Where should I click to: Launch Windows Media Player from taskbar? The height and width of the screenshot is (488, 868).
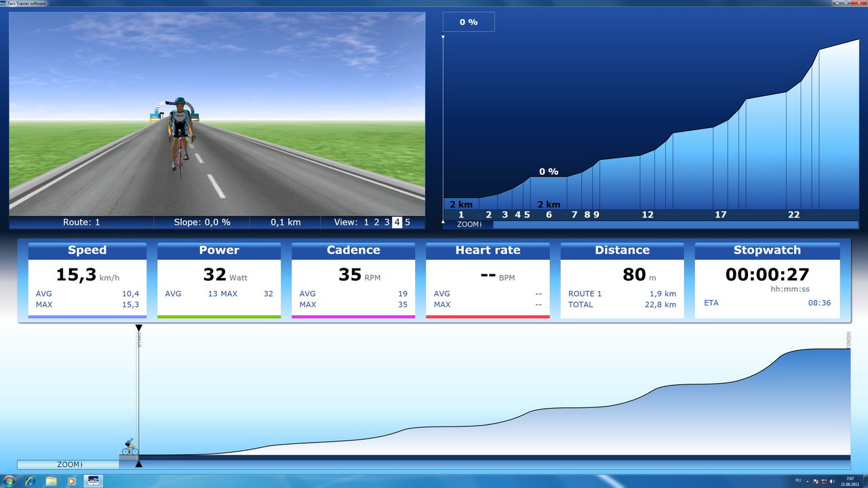tap(71, 481)
